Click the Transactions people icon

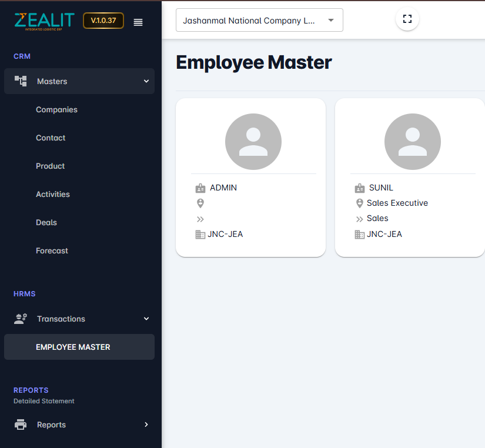21,319
